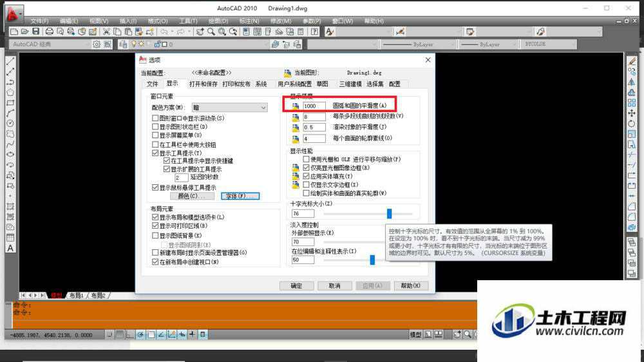Screen dimensions: 644x362
Task: Click the Undo arrow icon
Action: point(164,32)
